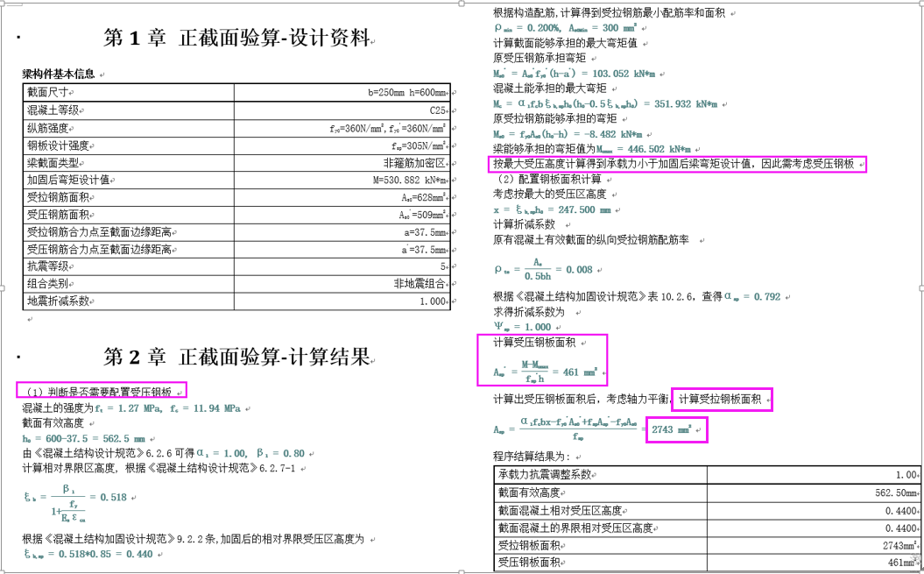Select the results table value '562.50mm'
This screenshot has width=924, height=574.
point(896,493)
